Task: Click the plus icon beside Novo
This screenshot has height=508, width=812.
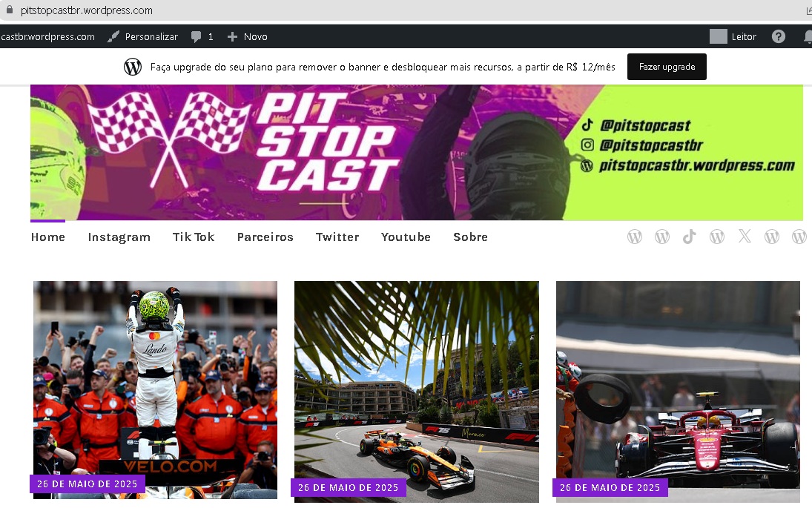Action: click(232, 37)
